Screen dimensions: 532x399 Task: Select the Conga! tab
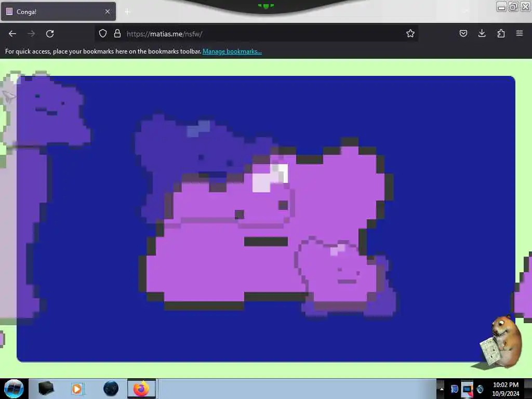(58, 11)
